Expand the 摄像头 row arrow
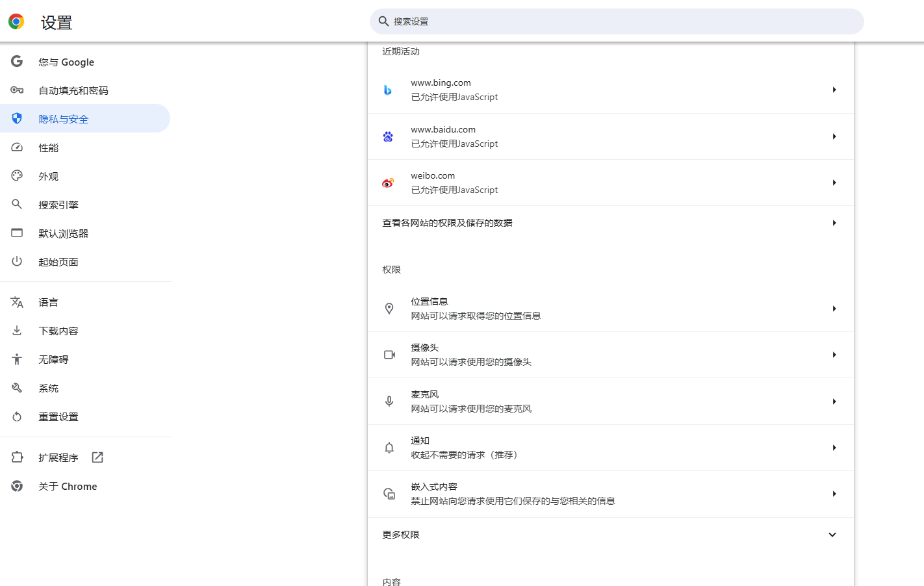The width and height of the screenshot is (924, 586). [x=834, y=355]
